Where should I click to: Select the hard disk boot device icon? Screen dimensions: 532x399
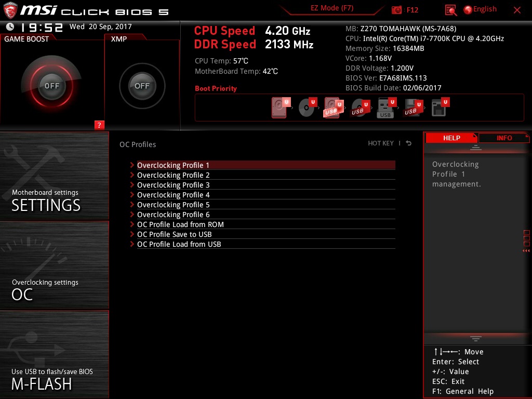[280, 108]
